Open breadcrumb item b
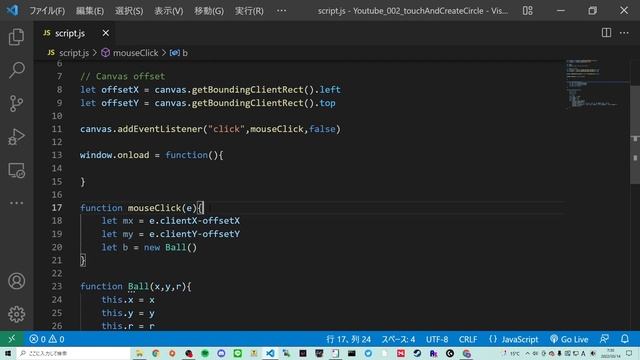This screenshot has height=360, width=640. [x=185, y=53]
